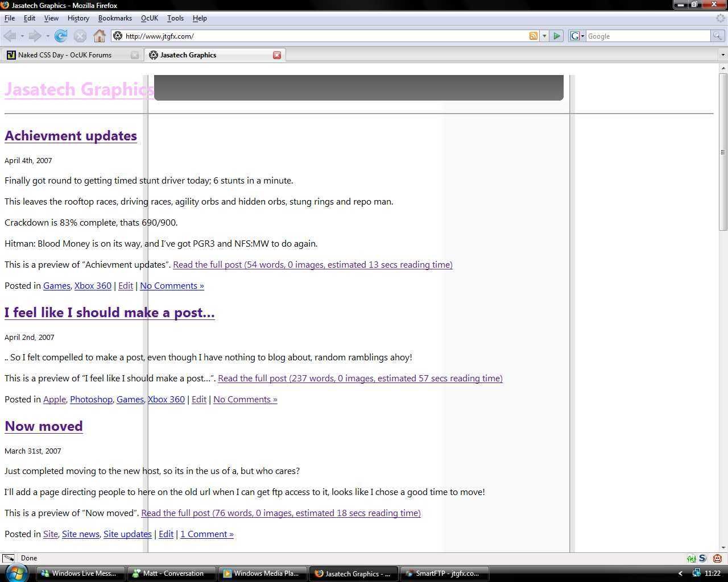Open the Now moved post heading
Image resolution: width=728 pixels, height=582 pixels.
[44, 426]
